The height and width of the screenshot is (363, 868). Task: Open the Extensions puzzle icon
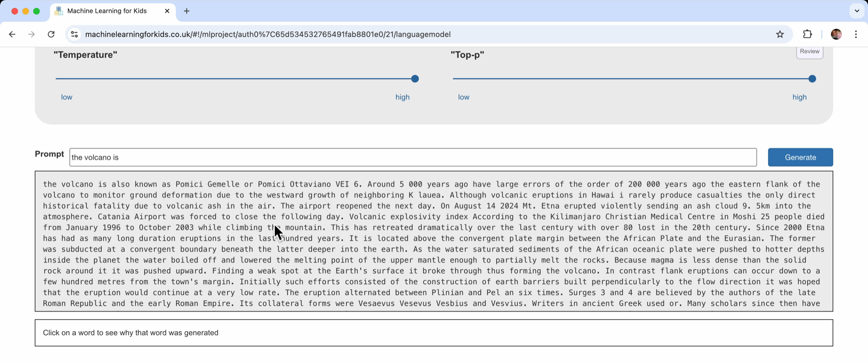pos(807,34)
